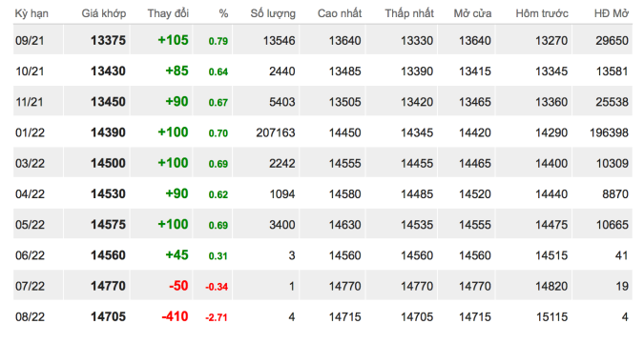The width and height of the screenshot is (644, 344).
Task: Click matched price 14530
Action: [108, 194]
